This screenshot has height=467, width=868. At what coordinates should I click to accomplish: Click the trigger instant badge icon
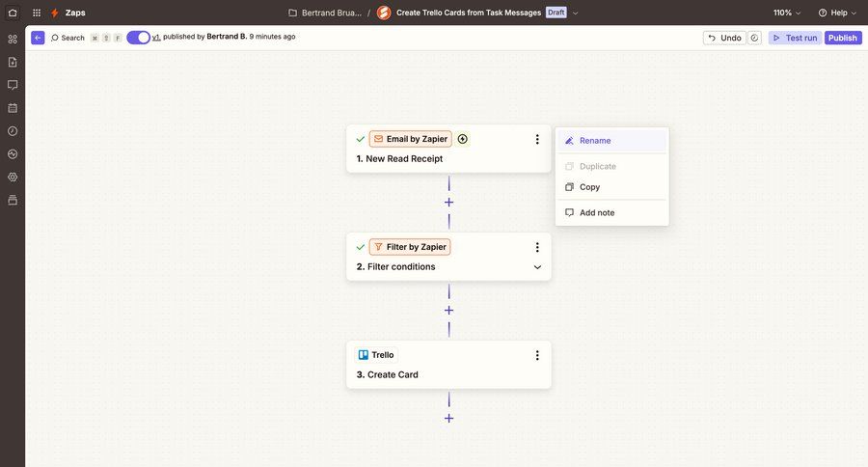[463, 139]
